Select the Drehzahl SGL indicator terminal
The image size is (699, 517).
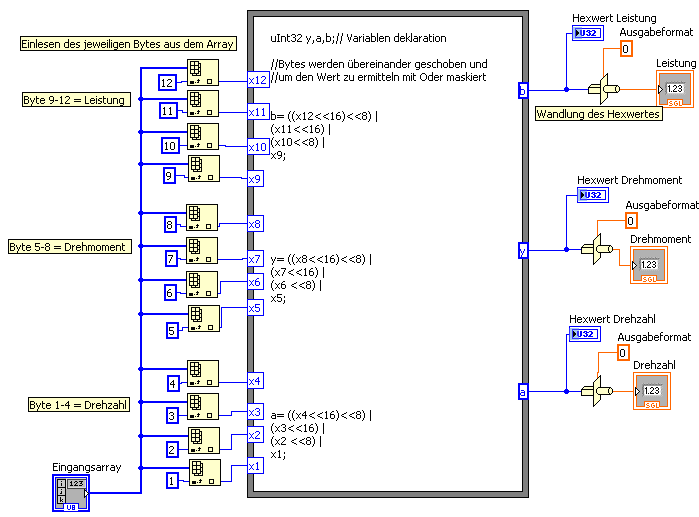point(652,391)
